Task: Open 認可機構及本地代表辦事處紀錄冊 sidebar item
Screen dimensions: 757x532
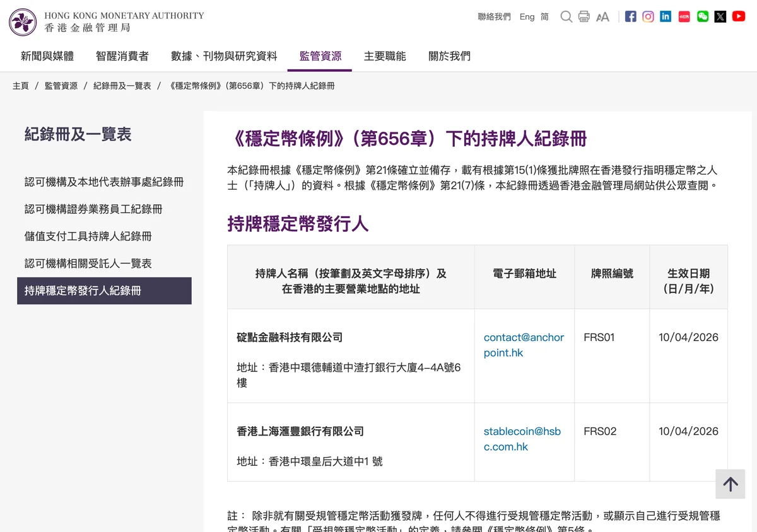Action: click(x=104, y=182)
